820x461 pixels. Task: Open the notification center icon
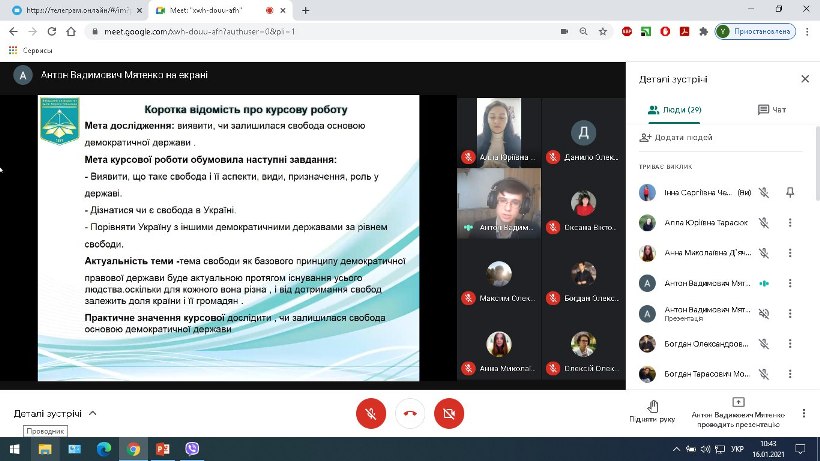(x=800, y=449)
